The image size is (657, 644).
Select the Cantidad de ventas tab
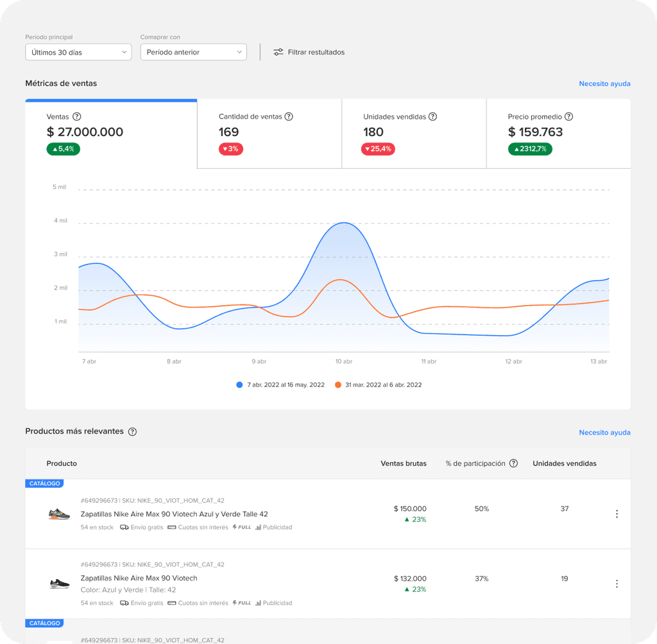[x=269, y=134]
